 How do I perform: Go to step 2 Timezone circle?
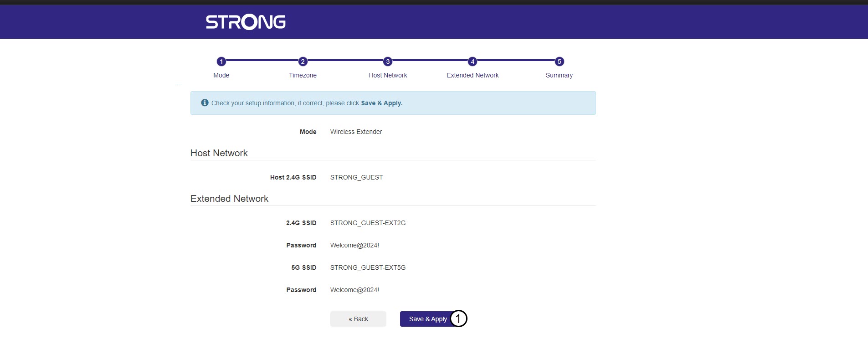click(303, 62)
